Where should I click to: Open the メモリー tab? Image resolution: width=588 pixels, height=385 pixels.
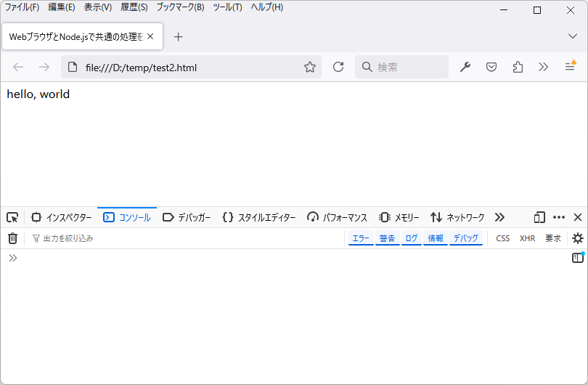[399, 217]
